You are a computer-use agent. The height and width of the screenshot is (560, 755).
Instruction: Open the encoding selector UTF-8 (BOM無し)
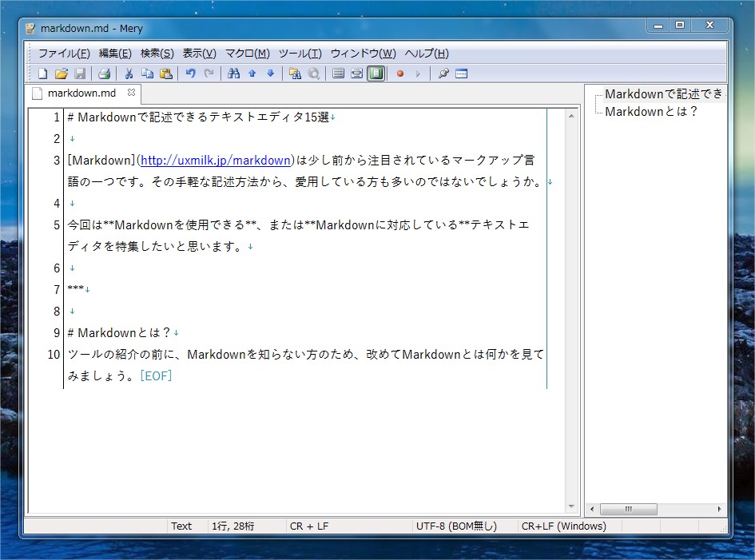[x=456, y=526]
